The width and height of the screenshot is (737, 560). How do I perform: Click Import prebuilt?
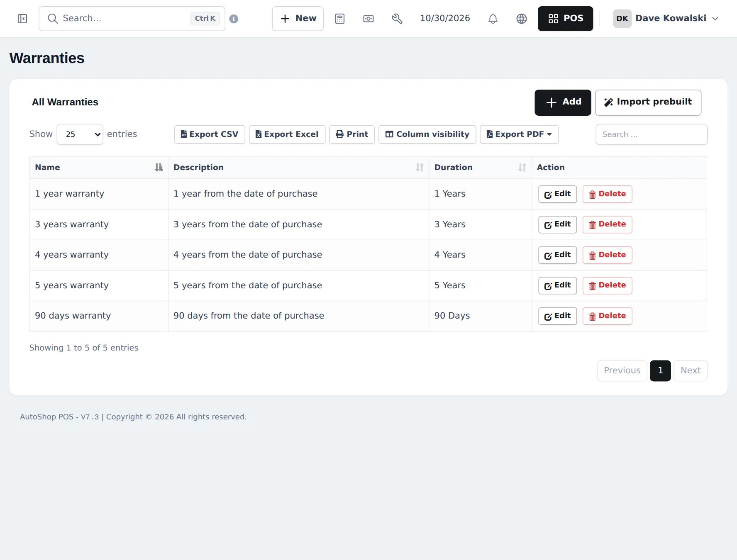648,102
